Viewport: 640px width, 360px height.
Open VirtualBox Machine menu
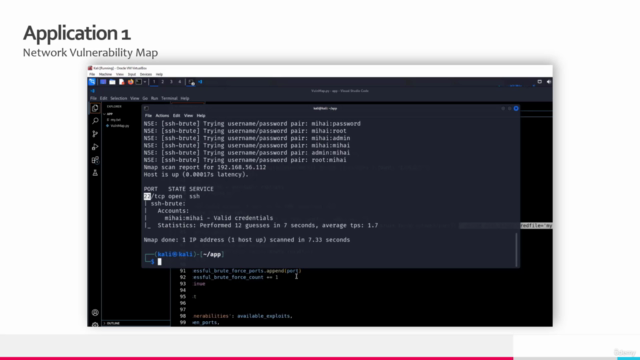coord(105,74)
